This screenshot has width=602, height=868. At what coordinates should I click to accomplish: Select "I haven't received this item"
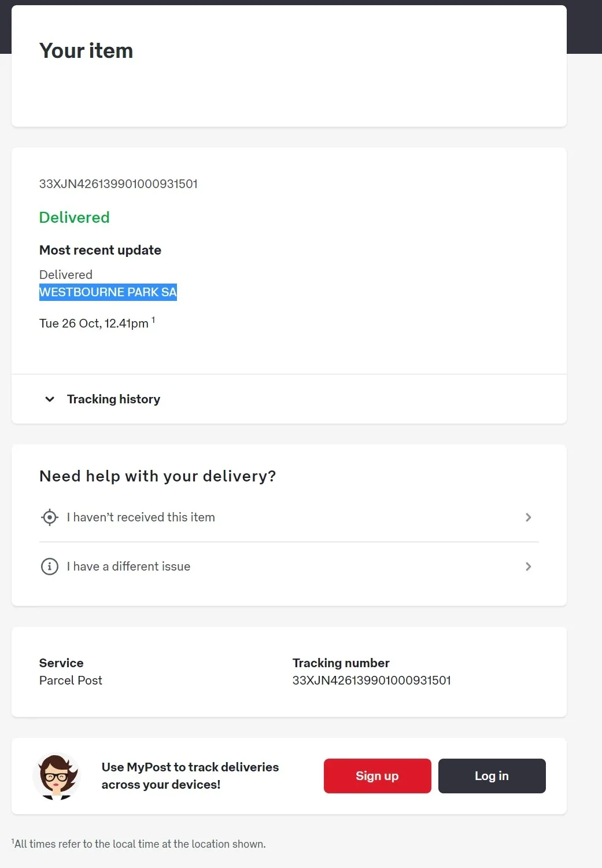tap(141, 517)
